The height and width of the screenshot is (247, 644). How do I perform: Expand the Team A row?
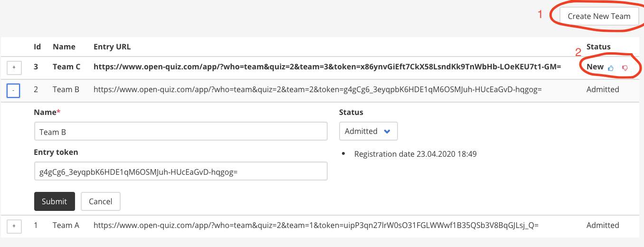tap(13, 227)
